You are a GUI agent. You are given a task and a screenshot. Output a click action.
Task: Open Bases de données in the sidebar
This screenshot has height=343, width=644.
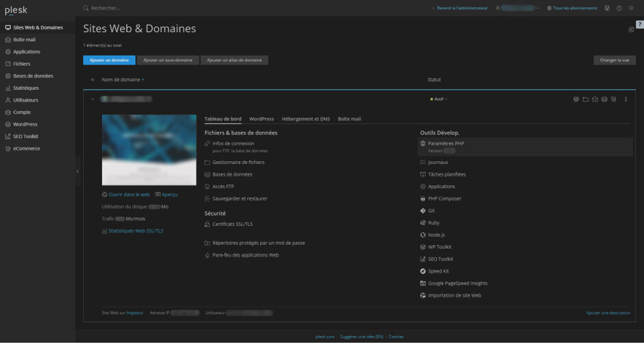click(x=33, y=76)
